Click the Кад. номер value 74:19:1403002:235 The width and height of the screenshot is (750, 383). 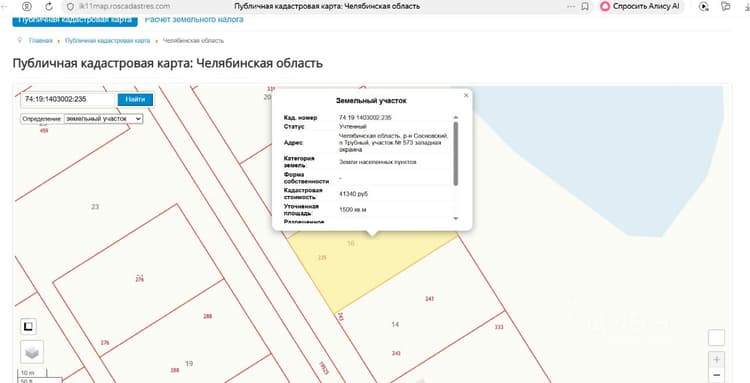point(365,118)
